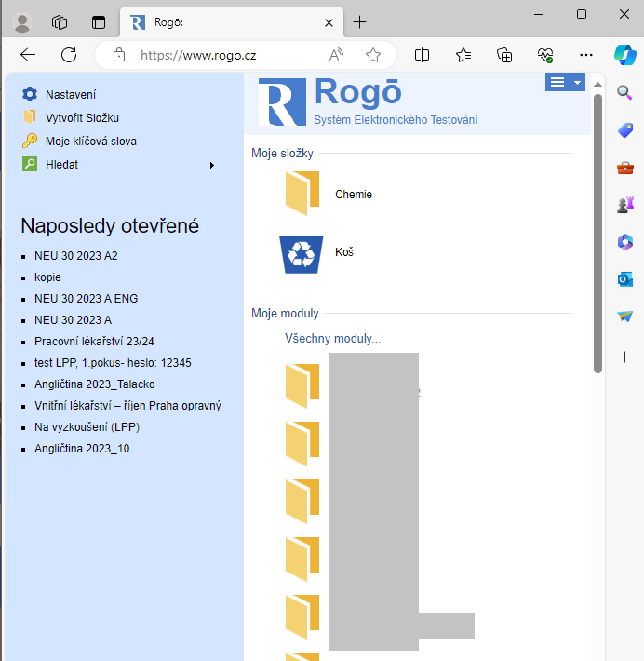This screenshot has height=661, width=644.
Task: Open sidebar Shopping tag icon
Action: tap(625, 130)
